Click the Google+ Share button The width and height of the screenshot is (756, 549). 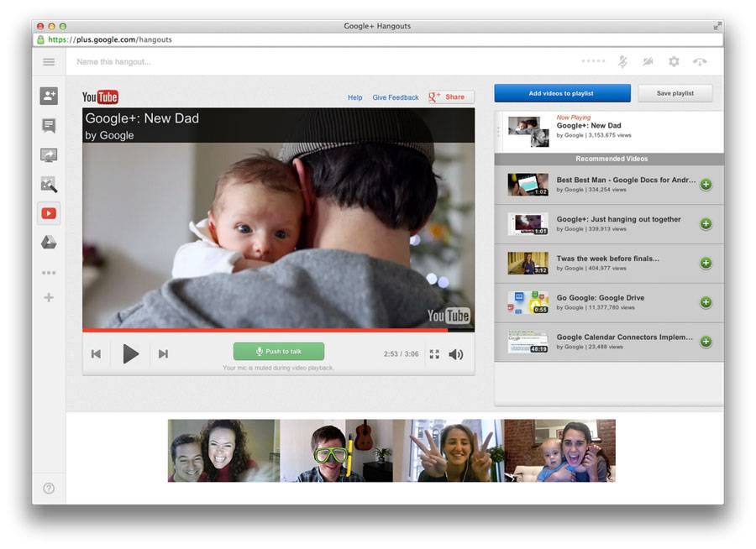pyautogui.click(x=450, y=97)
